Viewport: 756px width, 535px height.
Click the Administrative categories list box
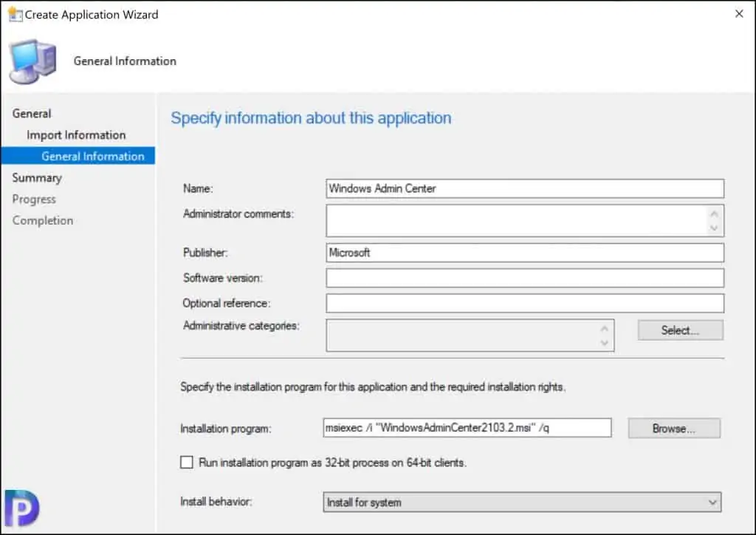470,335
